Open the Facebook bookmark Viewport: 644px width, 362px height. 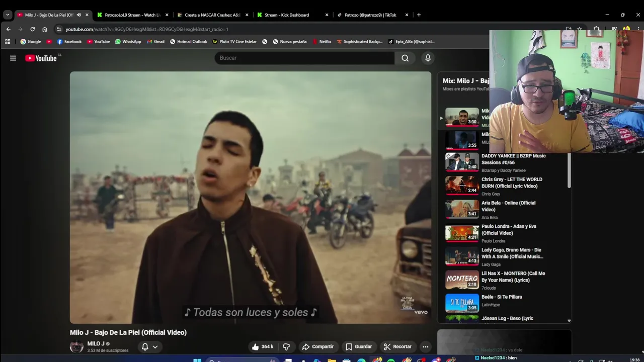(x=69, y=42)
